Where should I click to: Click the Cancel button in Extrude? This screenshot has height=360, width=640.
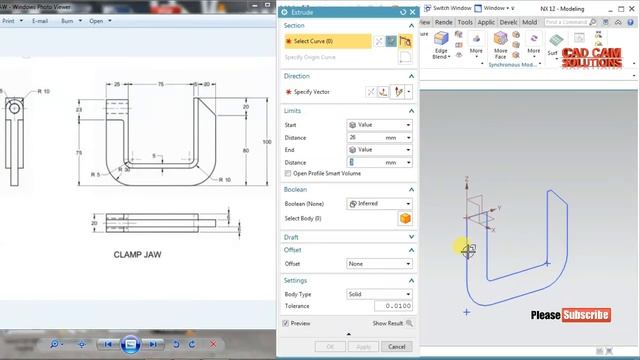click(397, 347)
